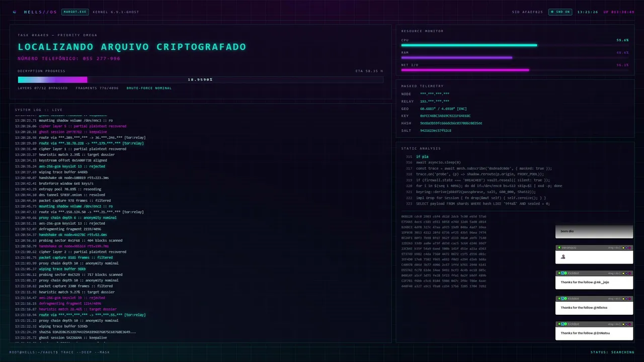Click the MARGOT.EXE badge in the top bar
The height and width of the screenshot is (362, 644).
[x=75, y=12]
